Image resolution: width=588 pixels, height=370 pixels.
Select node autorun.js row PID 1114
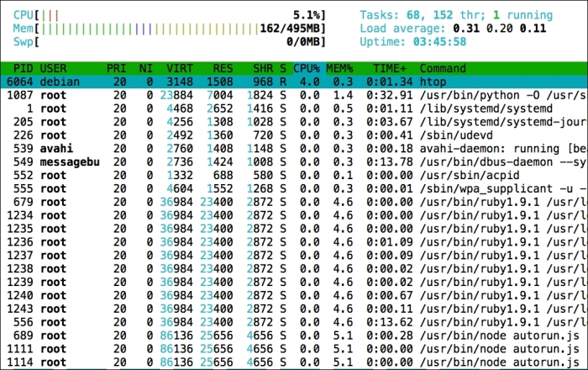pyautogui.click(x=294, y=362)
